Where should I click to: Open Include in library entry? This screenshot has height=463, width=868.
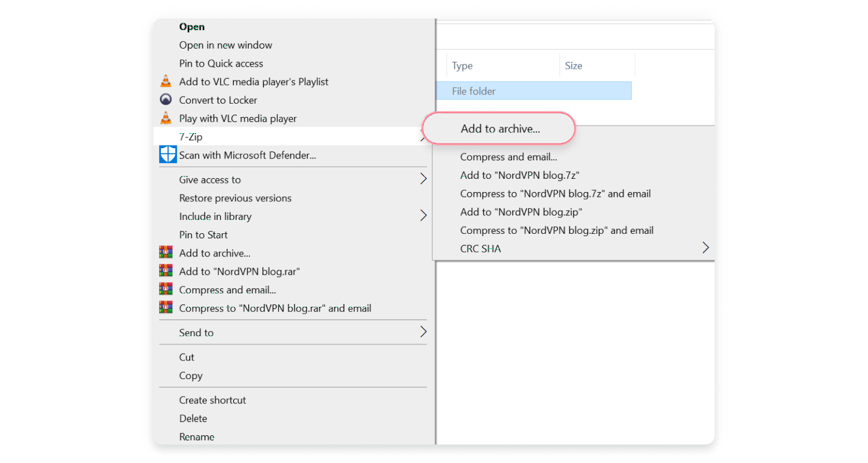(215, 216)
